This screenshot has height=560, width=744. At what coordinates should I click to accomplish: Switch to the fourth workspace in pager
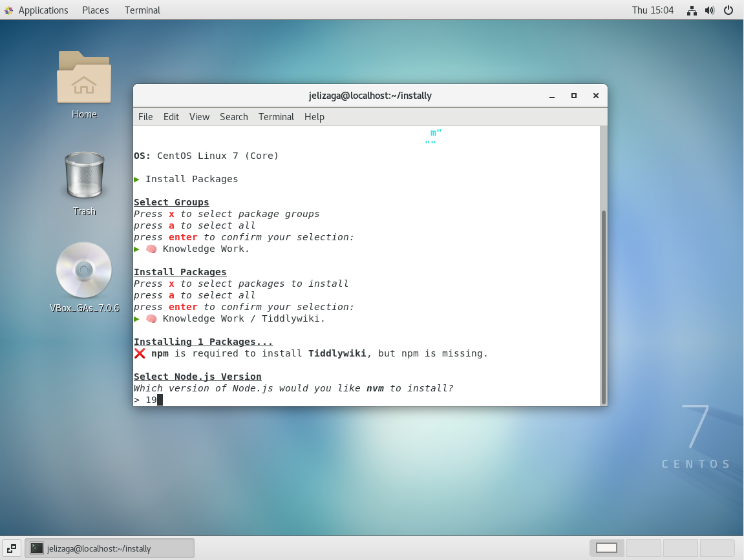(x=717, y=548)
